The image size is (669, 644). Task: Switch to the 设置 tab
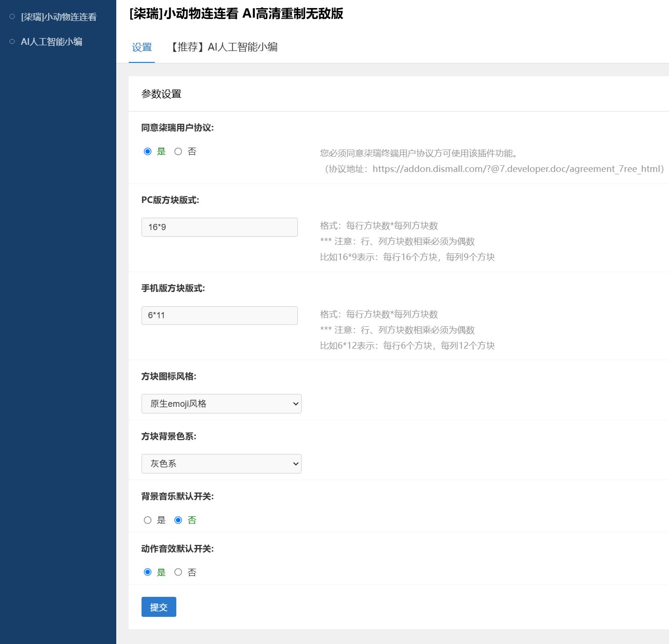[x=141, y=48]
